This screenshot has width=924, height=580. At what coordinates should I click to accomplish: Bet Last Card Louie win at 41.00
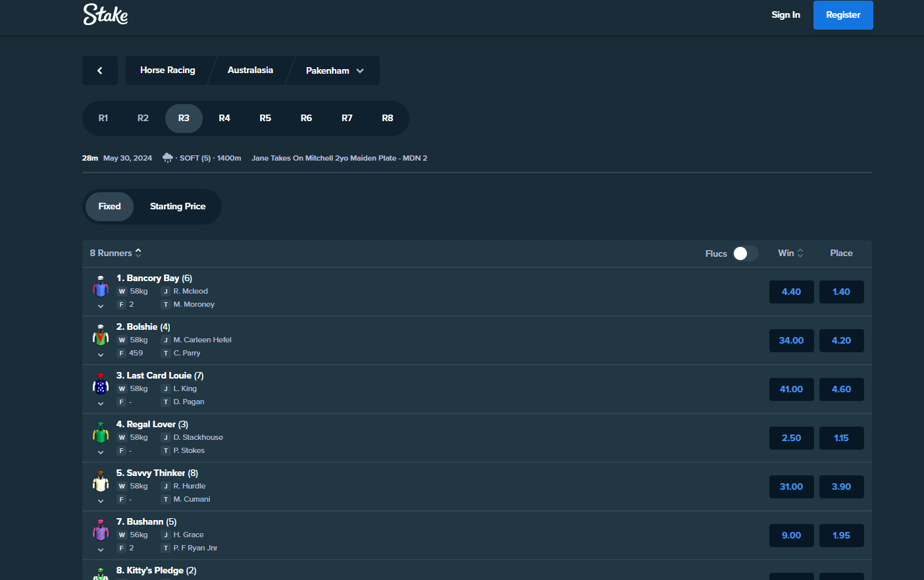[x=792, y=389]
